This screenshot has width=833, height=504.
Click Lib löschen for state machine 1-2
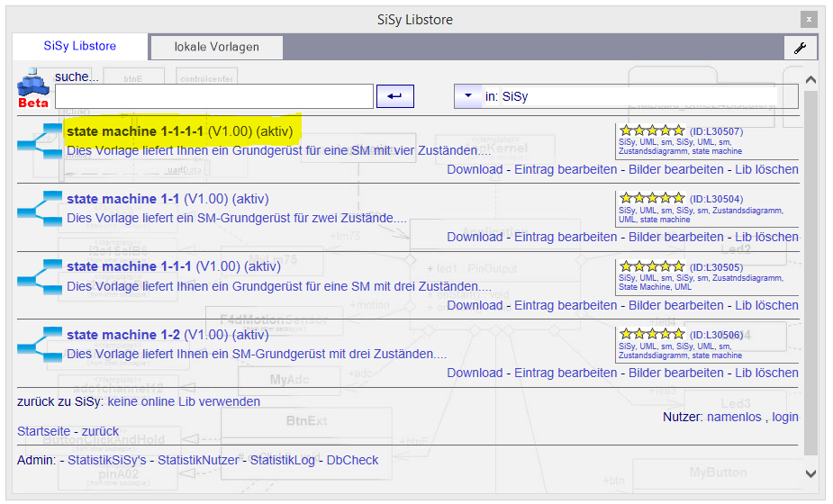click(x=766, y=373)
